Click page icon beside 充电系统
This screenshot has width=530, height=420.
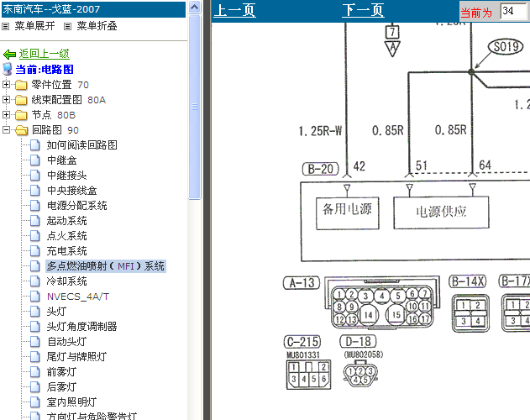[x=35, y=251]
